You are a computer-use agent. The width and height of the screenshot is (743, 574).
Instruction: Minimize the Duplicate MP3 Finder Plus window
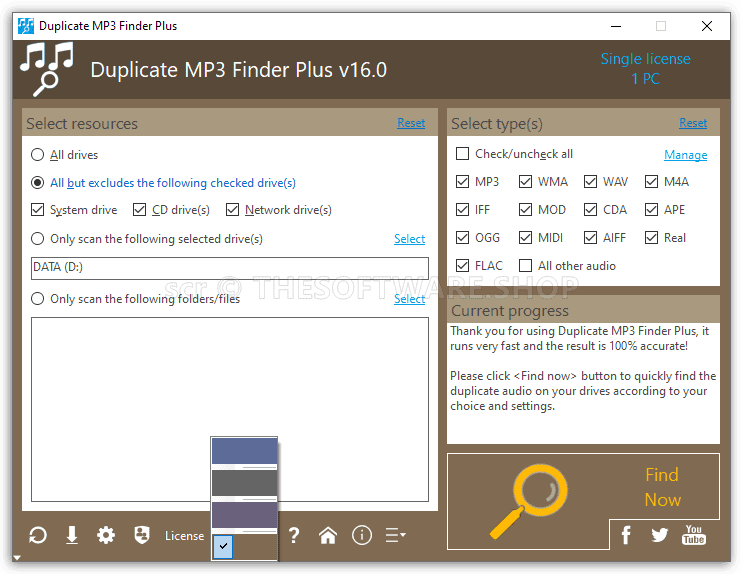pyautogui.click(x=616, y=26)
